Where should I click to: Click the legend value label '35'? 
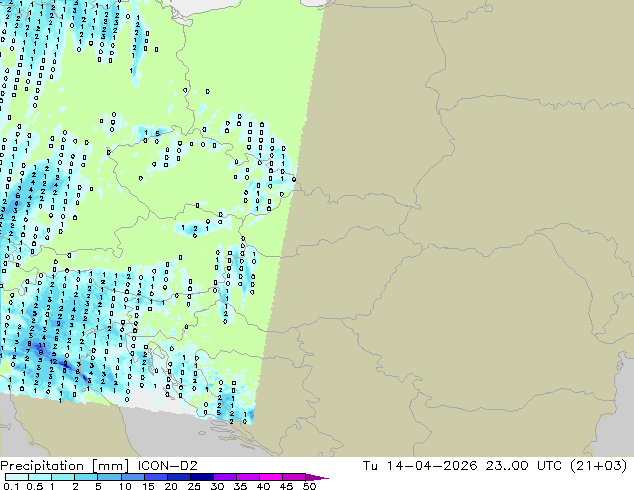pos(240,486)
